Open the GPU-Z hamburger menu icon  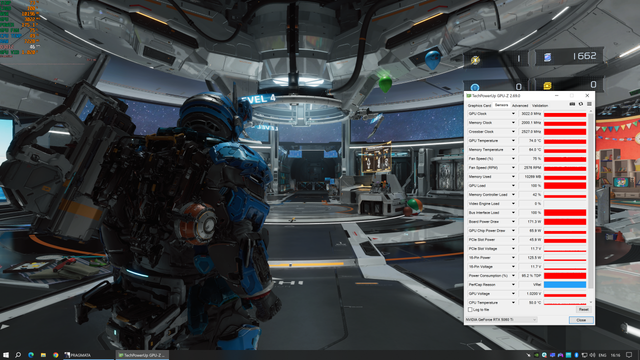[589, 104]
